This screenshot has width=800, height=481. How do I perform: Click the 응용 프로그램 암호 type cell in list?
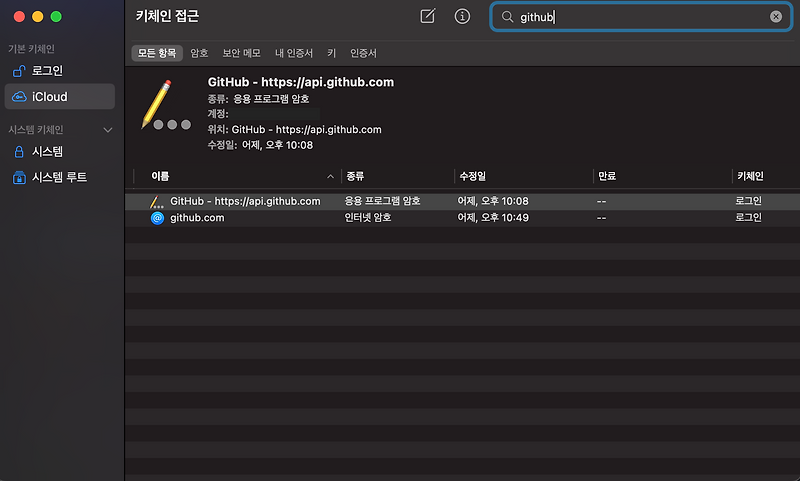pyautogui.click(x=382, y=201)
